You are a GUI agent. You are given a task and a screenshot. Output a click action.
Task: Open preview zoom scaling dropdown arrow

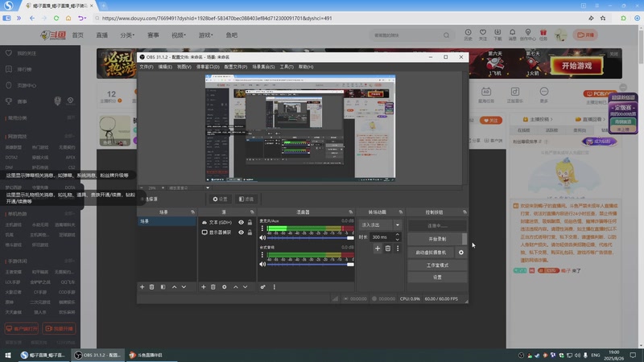[208, 188]
